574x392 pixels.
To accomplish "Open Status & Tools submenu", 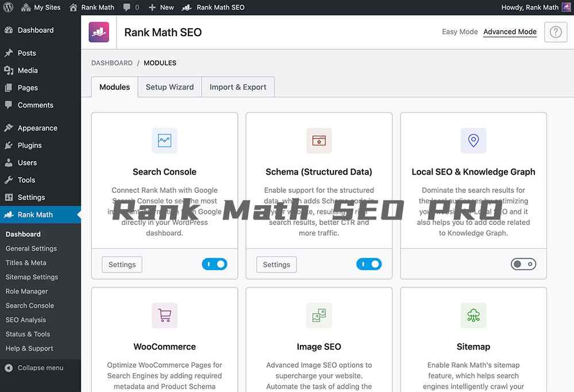I will (x=28, y=334).
